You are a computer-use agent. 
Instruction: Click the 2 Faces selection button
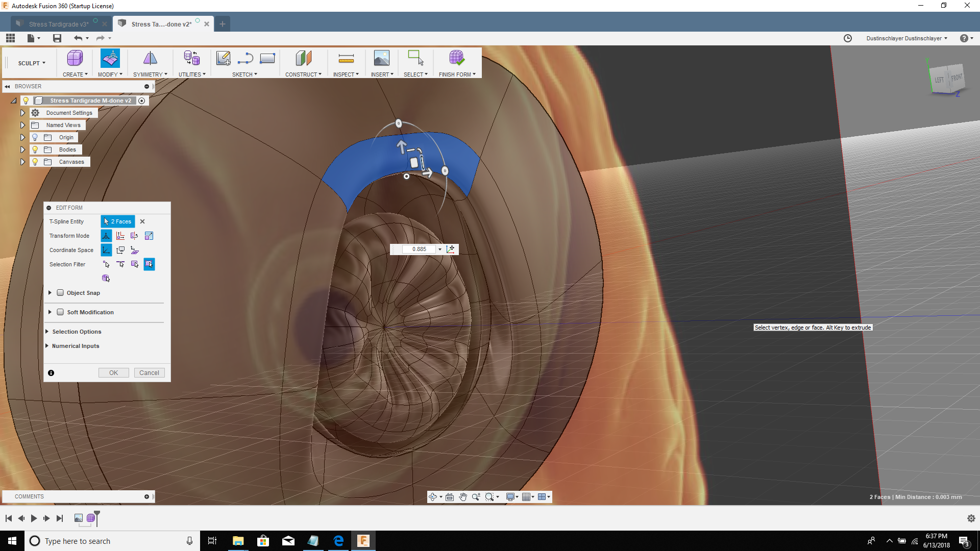tap(118, 221)
